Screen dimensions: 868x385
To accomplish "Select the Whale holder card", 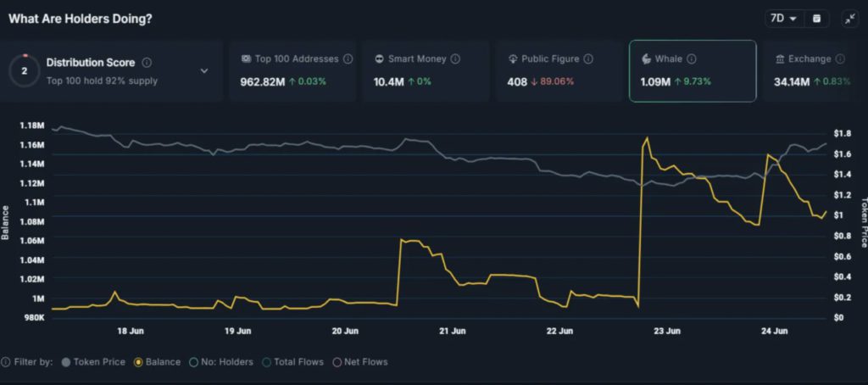I will (692, 71).
